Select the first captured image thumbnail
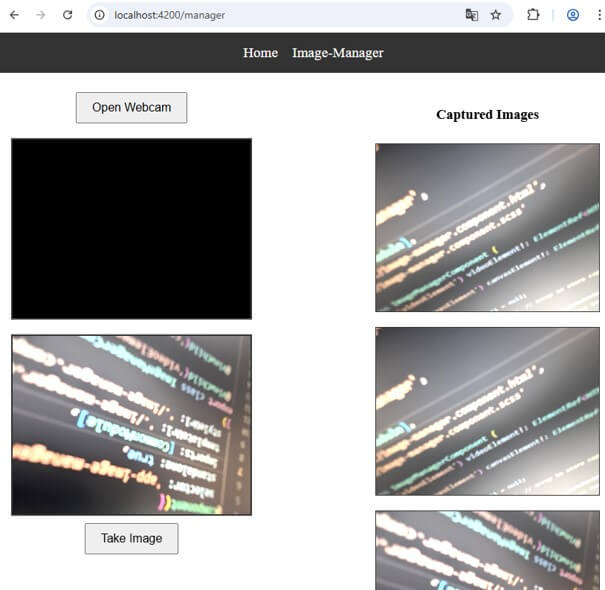 point(487,227)
